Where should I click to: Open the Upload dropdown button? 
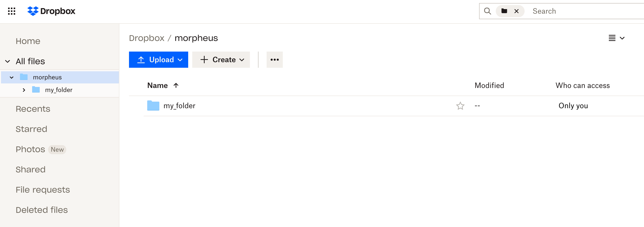tap(158, 60)
